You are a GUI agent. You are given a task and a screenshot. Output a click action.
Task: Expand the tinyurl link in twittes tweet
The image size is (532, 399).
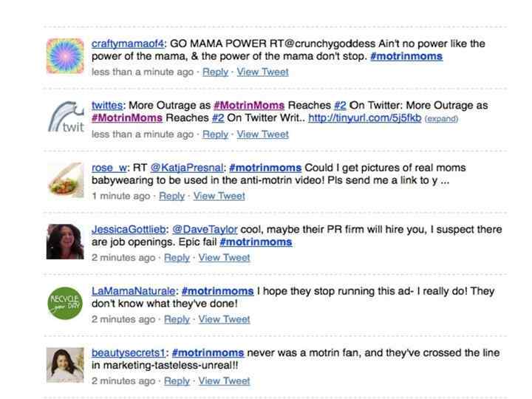pos(441,119)
